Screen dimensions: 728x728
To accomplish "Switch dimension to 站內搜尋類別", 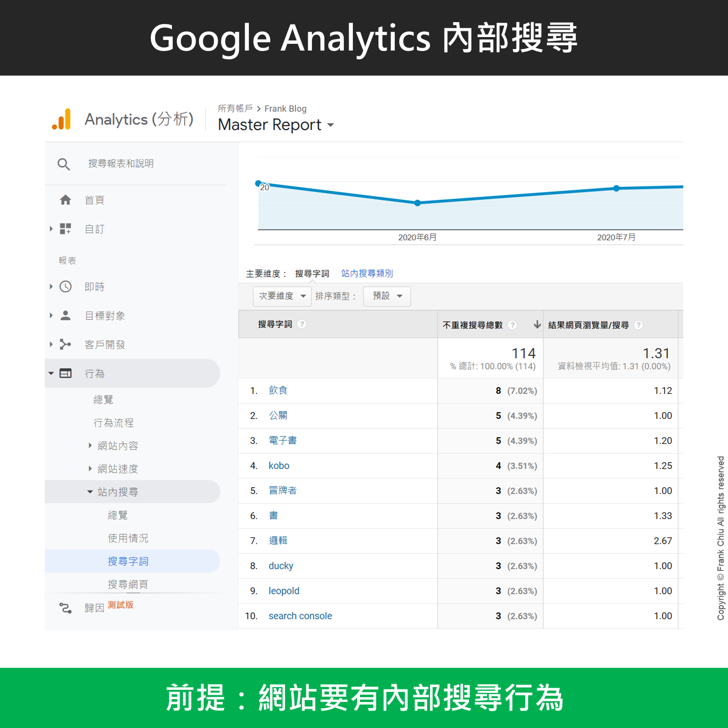I will [367, 273].
